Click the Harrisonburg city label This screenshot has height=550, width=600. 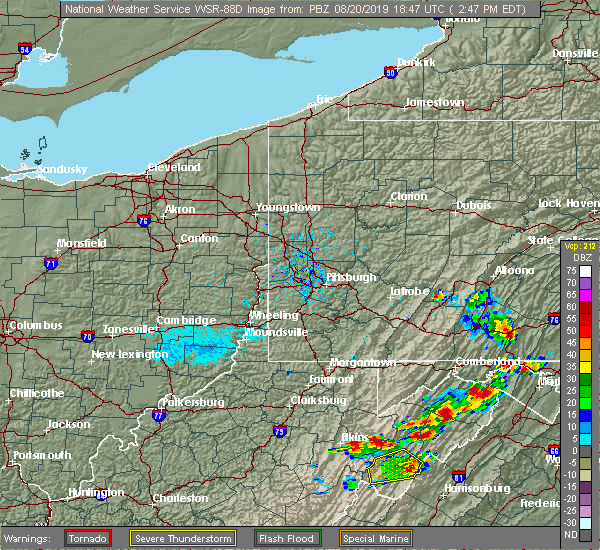pyautogui.click(x=477, y=488)
